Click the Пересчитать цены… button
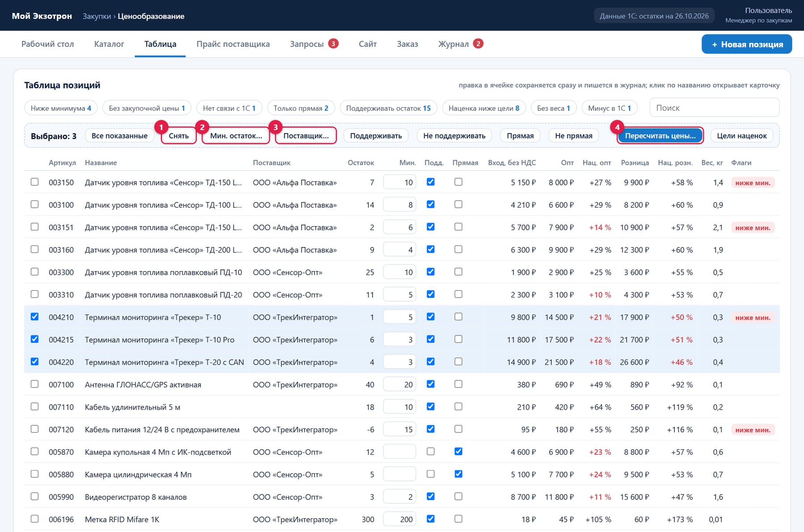 pos(660,136)
